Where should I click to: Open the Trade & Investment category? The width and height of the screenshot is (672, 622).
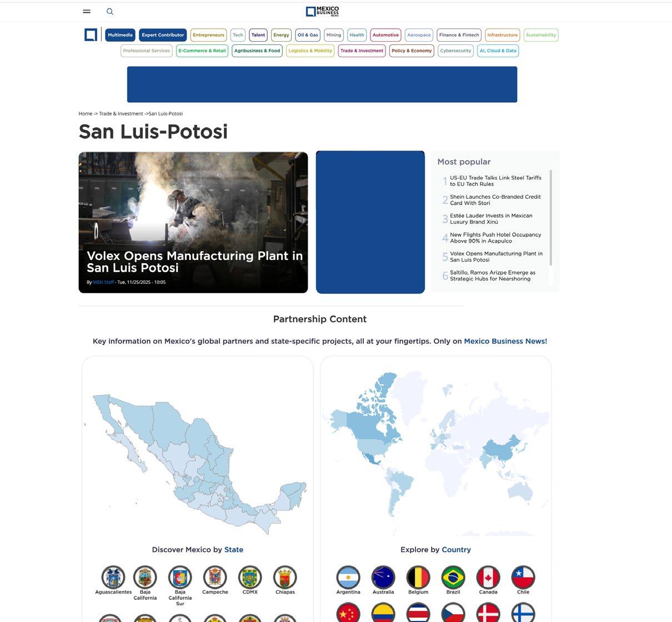pos(362,51)
